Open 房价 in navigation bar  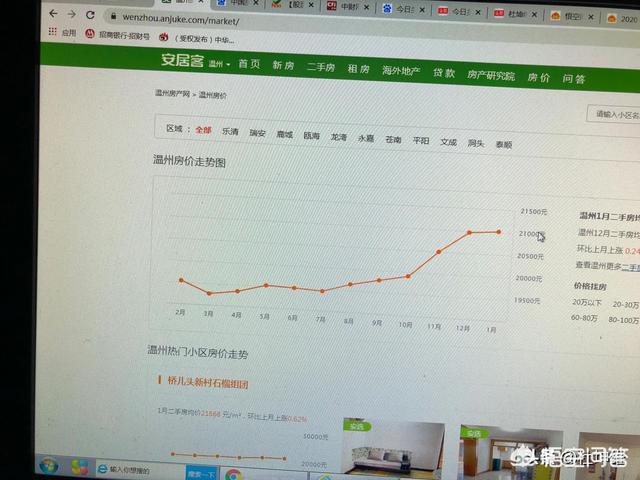click(539, 77)
